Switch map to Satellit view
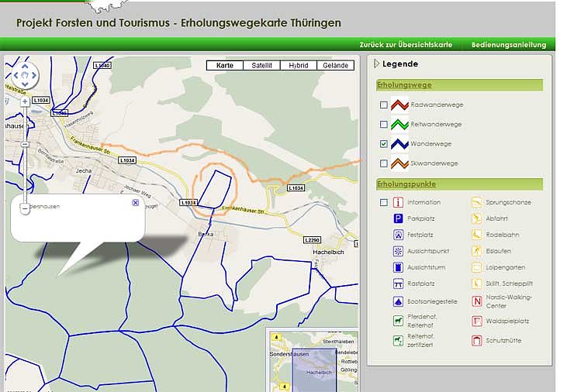Viewport: 574px width, 392px height. tap(261, 66)
